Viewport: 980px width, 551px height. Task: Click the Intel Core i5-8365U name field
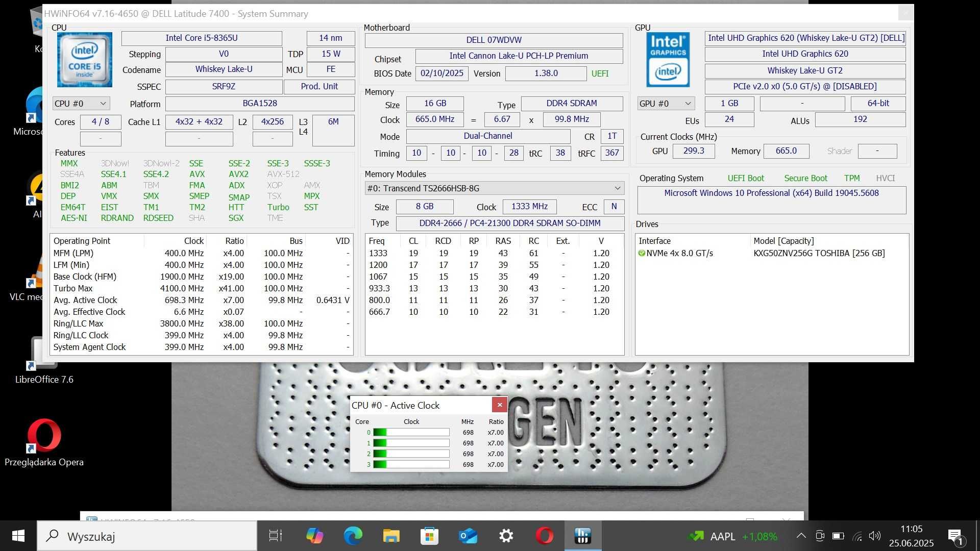(202, 38)
